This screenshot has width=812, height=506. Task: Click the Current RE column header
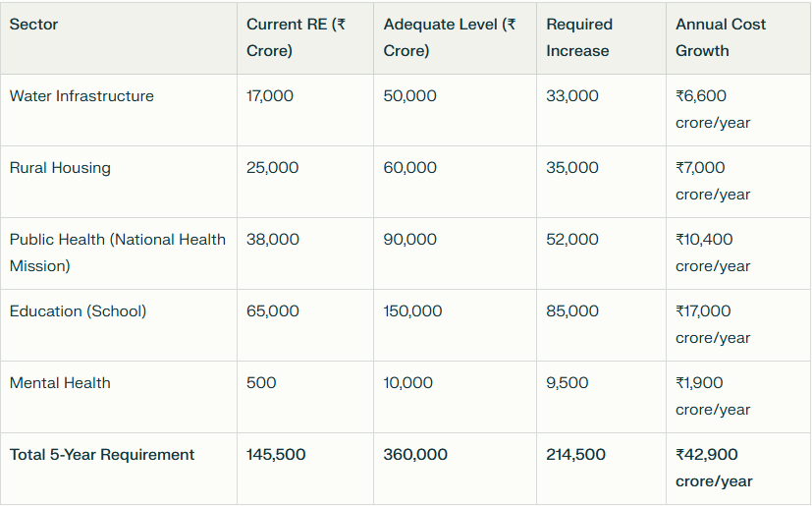(x=296, y=37)
